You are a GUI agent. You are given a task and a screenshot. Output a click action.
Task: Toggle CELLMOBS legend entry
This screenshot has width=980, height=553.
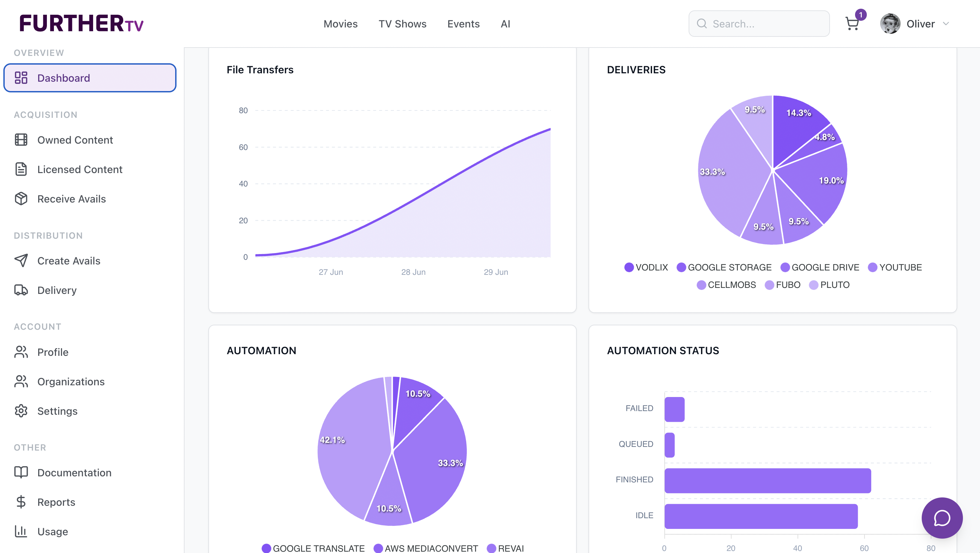[x=726, y=285]
